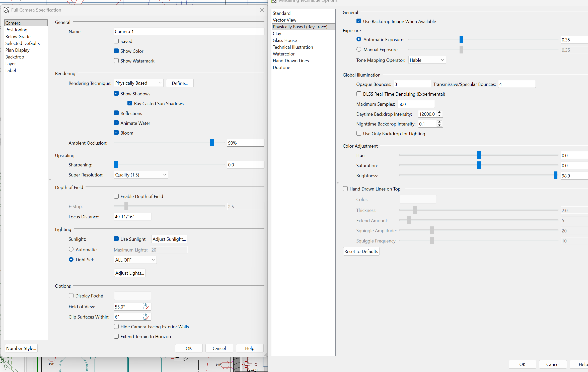Click the up arrow of Daytime Backdrop Intensity
Viewport: 588px width, 372px height.
pos(439,112)
